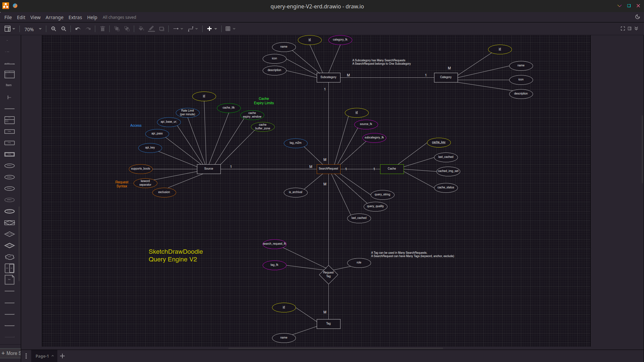Screen dimensions: 644x362
Task: Open the fill color bucket tool
Action: (x=141, y=29)
